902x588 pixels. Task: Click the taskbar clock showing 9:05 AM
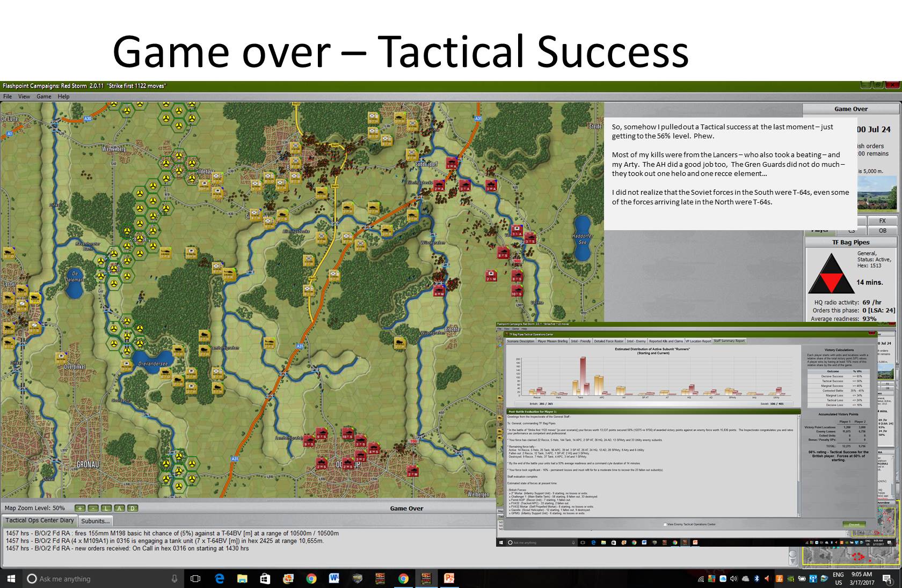coord(862,578)
